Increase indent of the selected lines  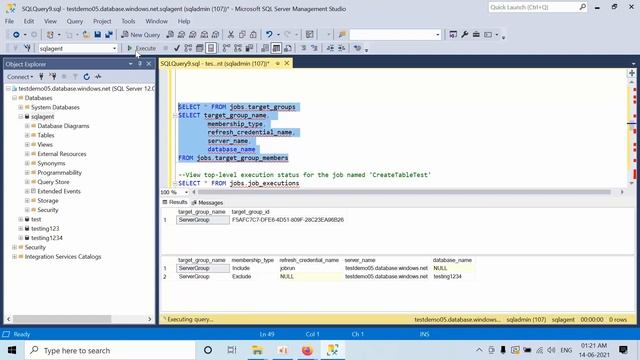pos(342,48)
